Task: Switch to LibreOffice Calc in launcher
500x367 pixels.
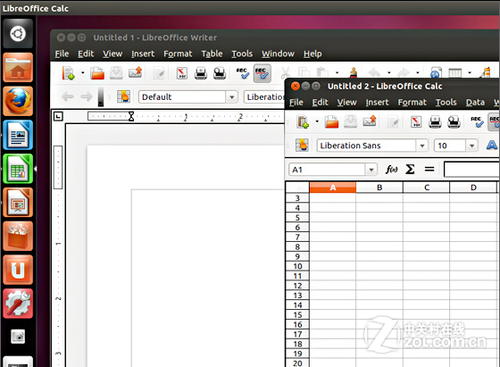Action: [18, 169]
